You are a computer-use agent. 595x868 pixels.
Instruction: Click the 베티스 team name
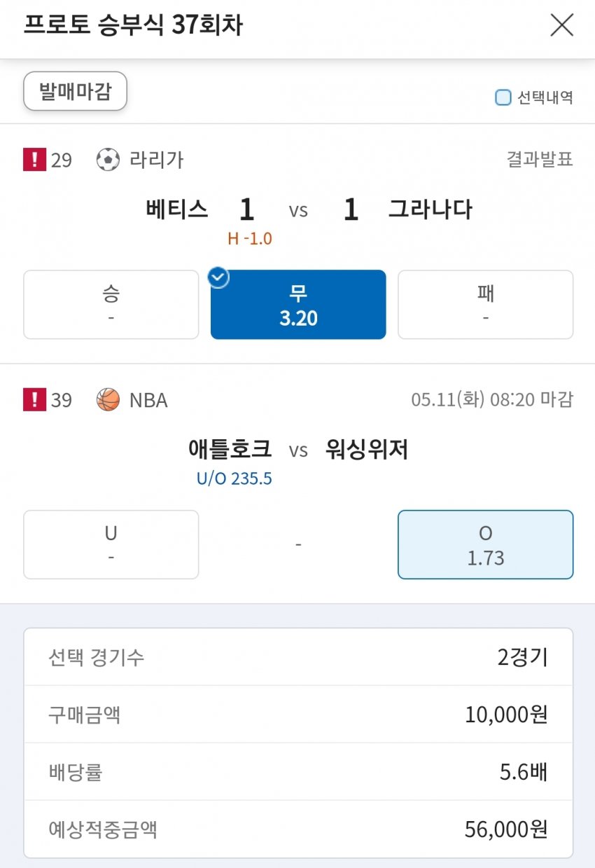(177, 209)
